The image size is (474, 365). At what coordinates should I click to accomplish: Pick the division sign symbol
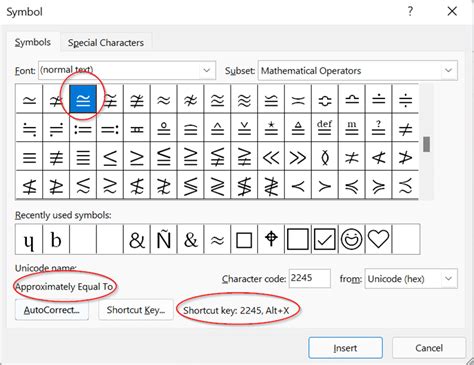pos(405,99)
